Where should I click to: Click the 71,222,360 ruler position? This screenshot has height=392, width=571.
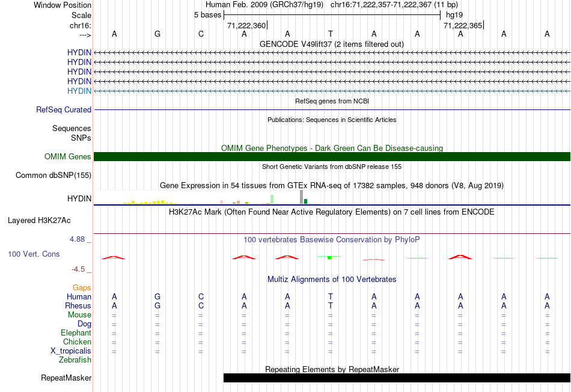246,25
